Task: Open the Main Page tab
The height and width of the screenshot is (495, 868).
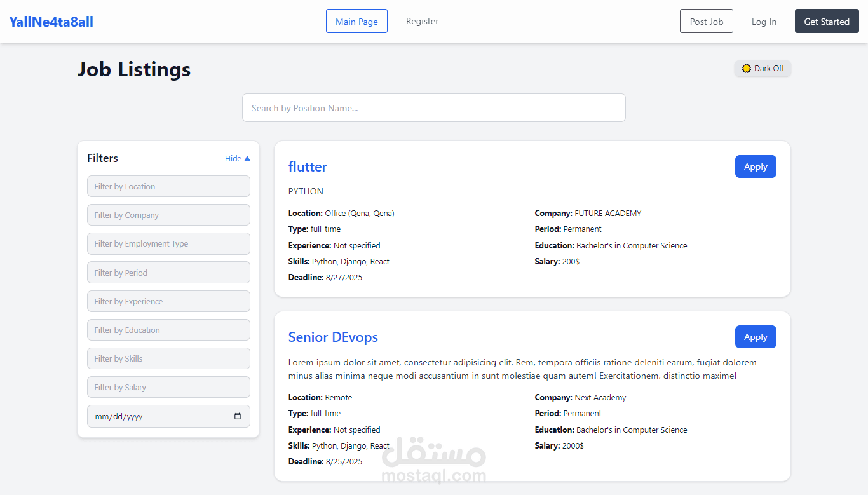Action: point(356,21)
